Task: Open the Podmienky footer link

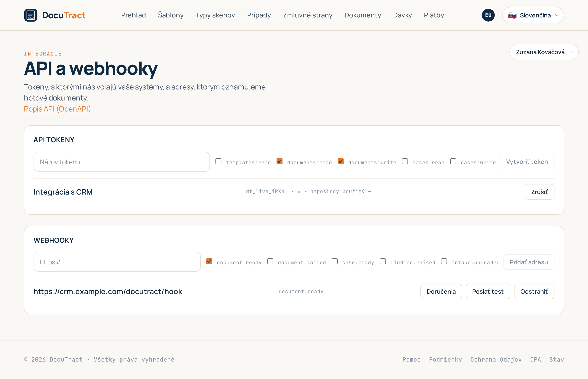Action: click(x=445, y=359)
